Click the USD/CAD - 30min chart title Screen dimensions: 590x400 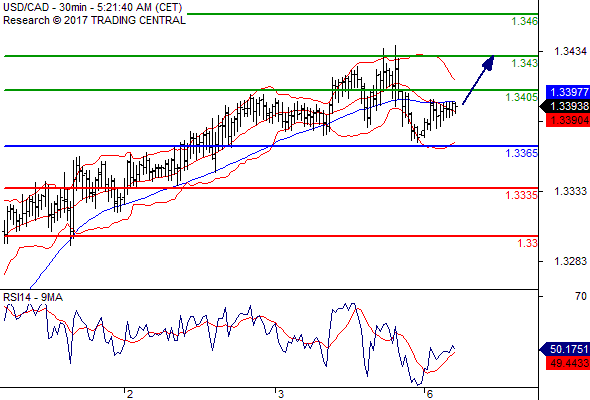[x=93, y=8]
